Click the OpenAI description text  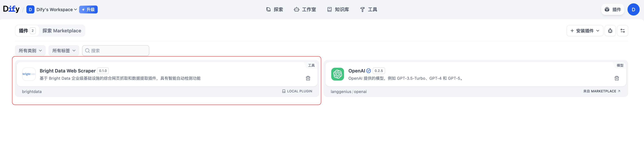[x=406, y=78]
